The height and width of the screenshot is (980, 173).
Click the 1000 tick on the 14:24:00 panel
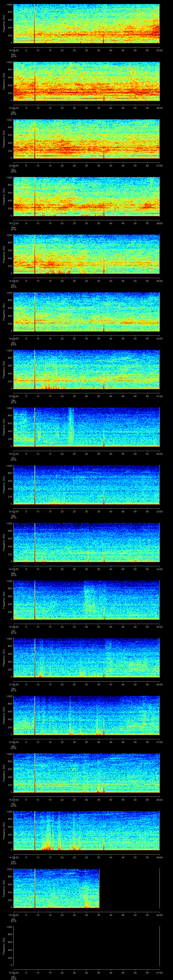pyautogui.click(x=9, y=5)
